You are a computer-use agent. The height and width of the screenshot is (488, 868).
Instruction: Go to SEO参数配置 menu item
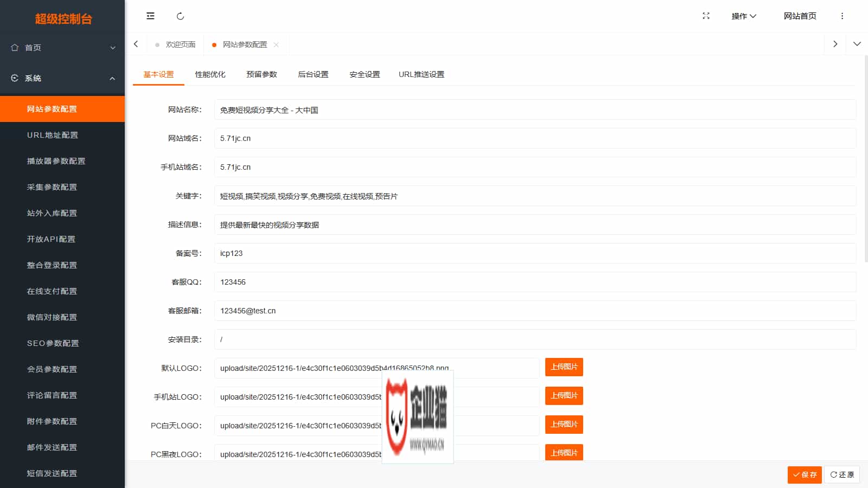62,343
